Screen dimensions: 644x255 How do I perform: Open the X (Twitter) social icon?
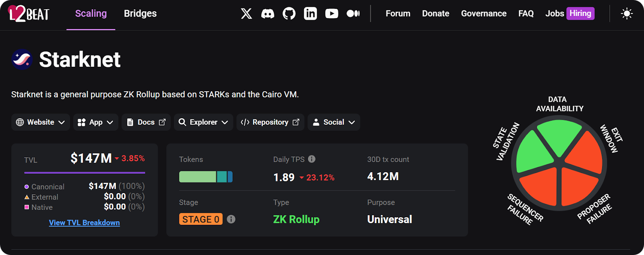246,14
